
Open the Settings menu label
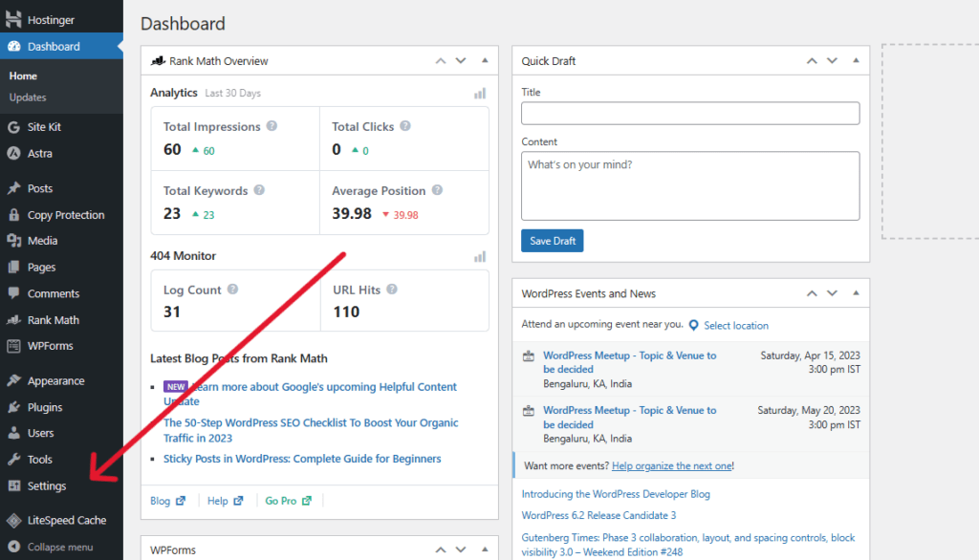[47, 485]
